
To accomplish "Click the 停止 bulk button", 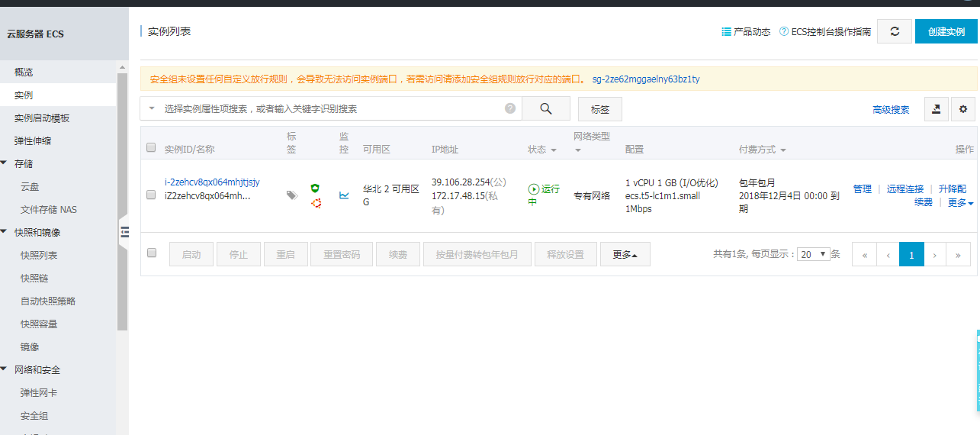I will pos(239,255).
